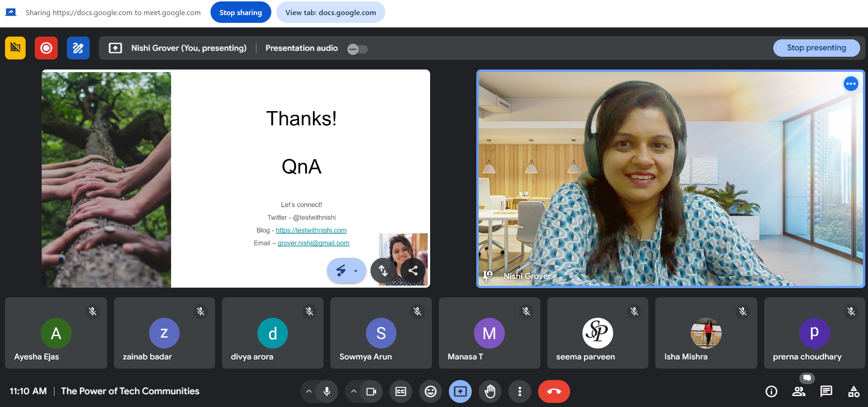Screen dimensions: 868x407
Task: Click the red record icon
Action: click(46, 48)
